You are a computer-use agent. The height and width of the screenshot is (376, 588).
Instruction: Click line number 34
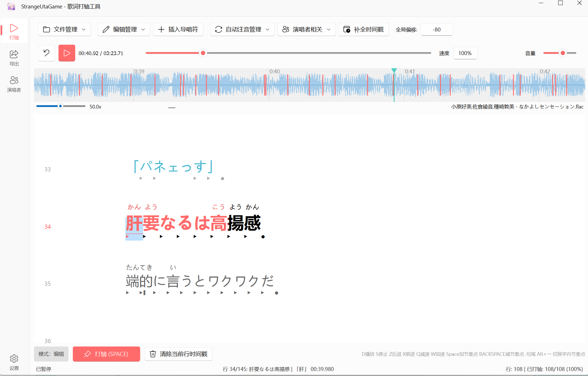(x=48, y=227)
